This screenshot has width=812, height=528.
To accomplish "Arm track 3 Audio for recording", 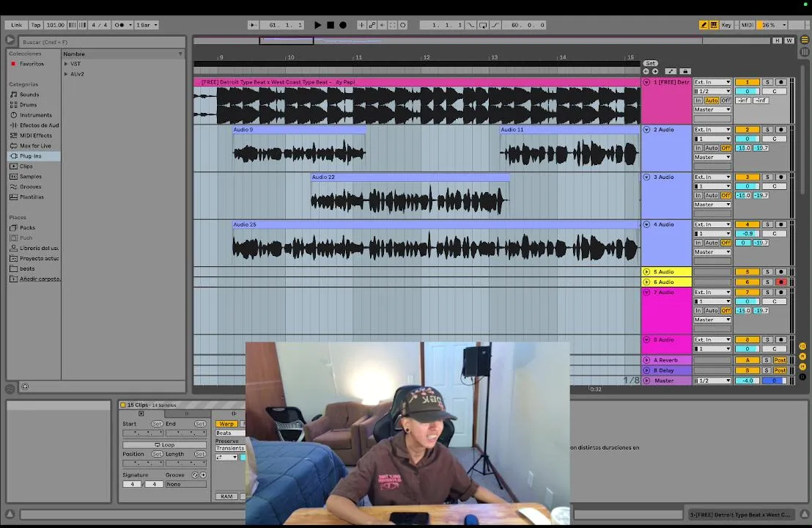I will tap(781, 177).
